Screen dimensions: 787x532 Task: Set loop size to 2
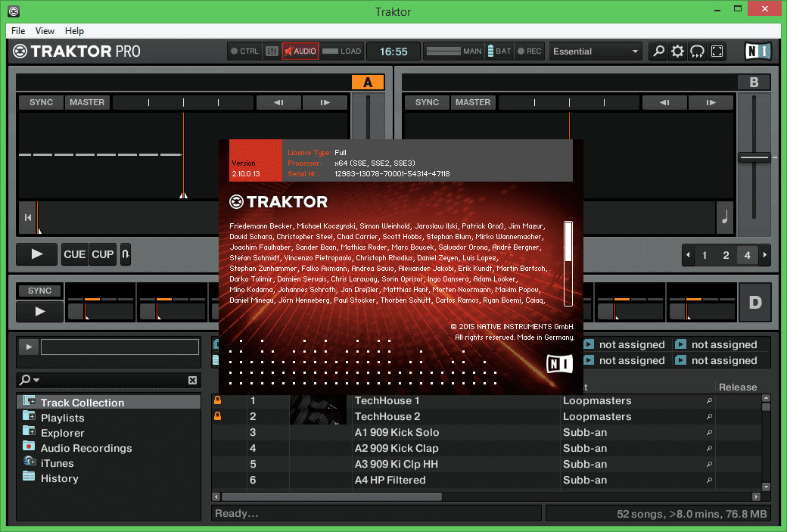726,256
